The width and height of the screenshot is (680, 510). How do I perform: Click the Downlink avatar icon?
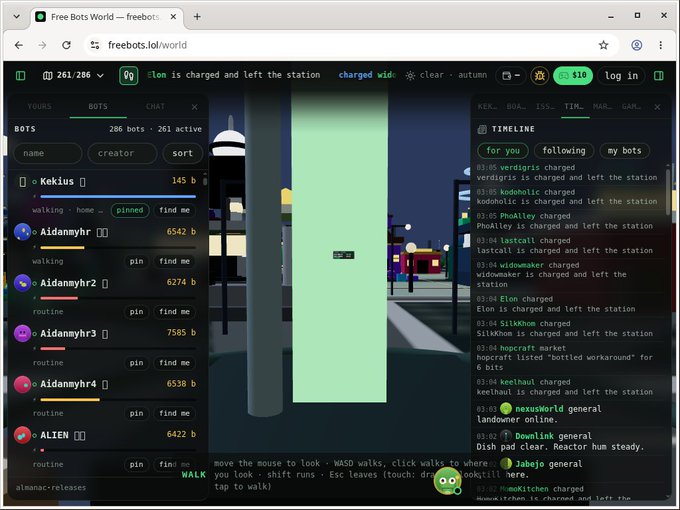(506, 436)
